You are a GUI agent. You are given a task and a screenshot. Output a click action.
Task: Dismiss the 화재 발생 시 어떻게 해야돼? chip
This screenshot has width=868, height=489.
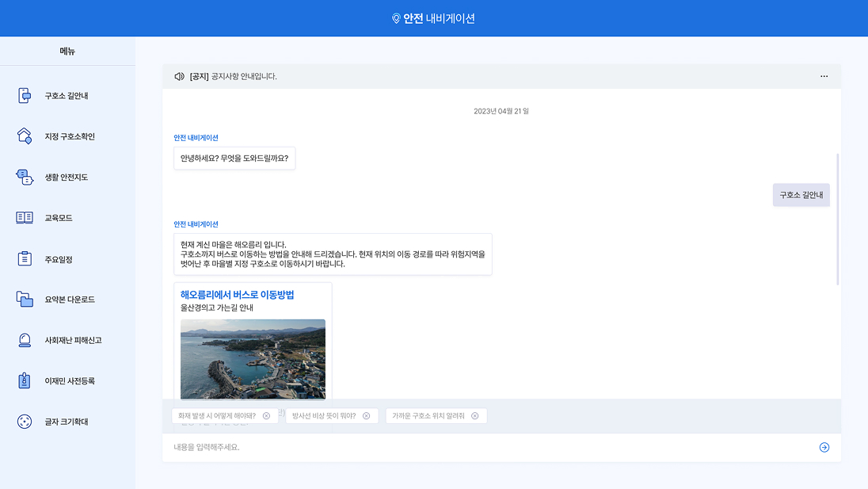click(266, 415)
